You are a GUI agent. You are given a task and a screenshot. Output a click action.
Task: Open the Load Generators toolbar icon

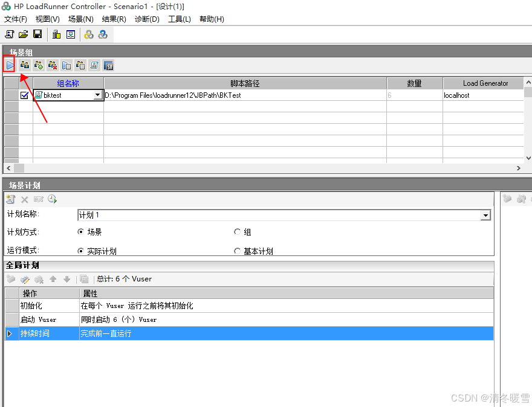(x=56, y=34)
